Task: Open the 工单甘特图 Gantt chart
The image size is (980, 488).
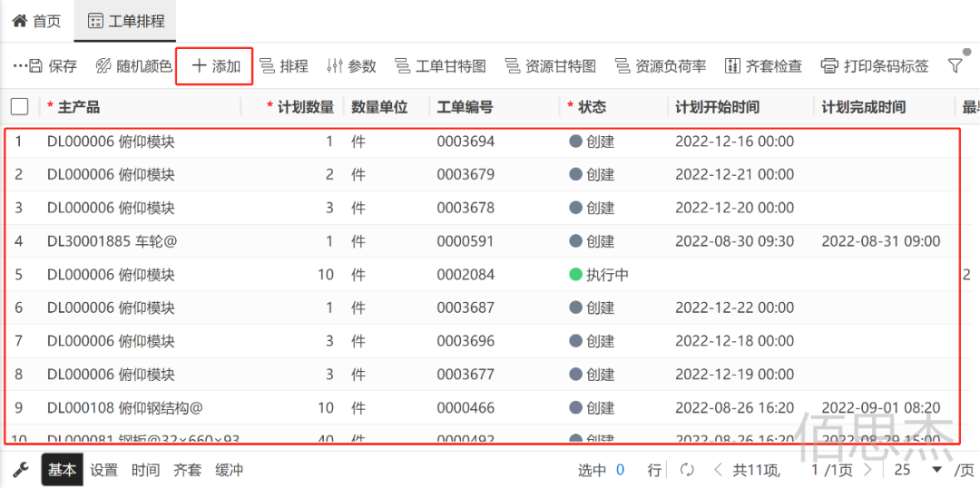Action: pyautogui.click(x=440, y=66)
